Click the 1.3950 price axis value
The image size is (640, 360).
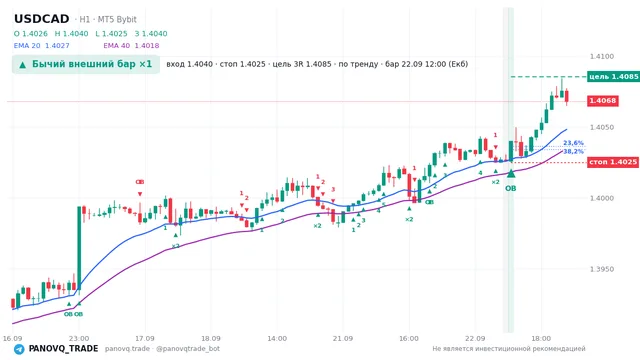pyautogui.click(x=602, y=269)
